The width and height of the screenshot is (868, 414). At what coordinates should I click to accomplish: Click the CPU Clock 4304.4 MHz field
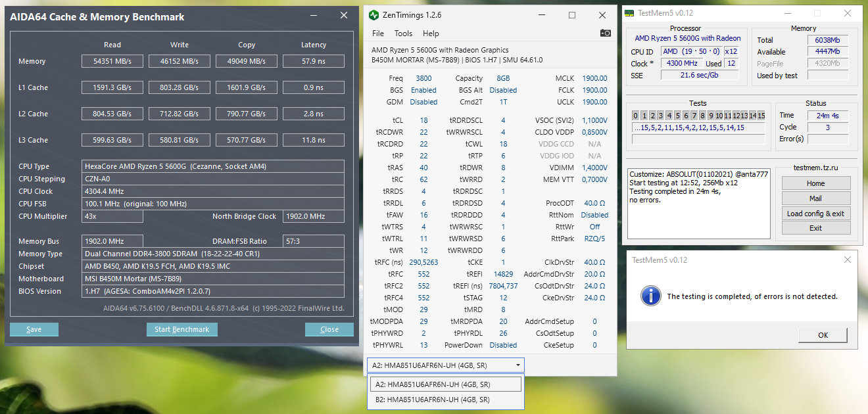coord(213,191)
